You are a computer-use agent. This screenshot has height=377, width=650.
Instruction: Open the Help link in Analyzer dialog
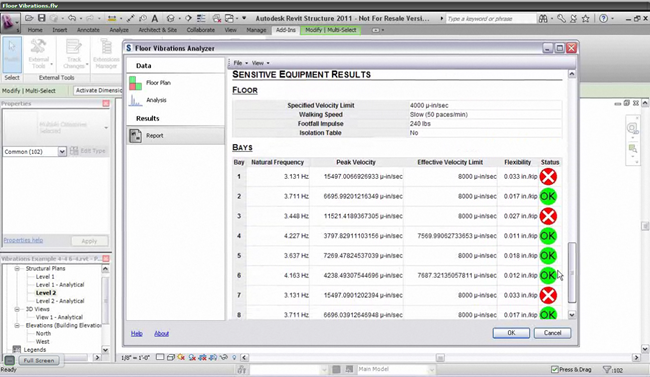137,333
